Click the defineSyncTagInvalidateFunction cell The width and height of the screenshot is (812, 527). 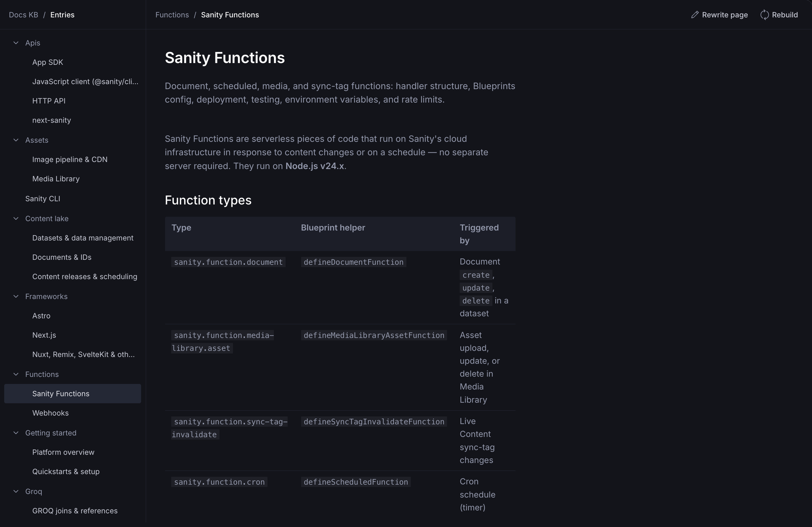pos(374,421)
